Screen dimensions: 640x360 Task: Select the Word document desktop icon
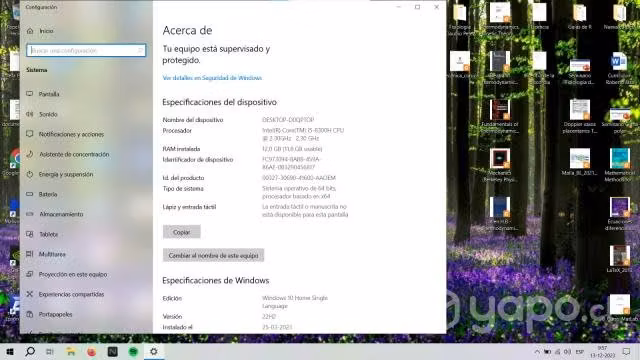point(619,67)
